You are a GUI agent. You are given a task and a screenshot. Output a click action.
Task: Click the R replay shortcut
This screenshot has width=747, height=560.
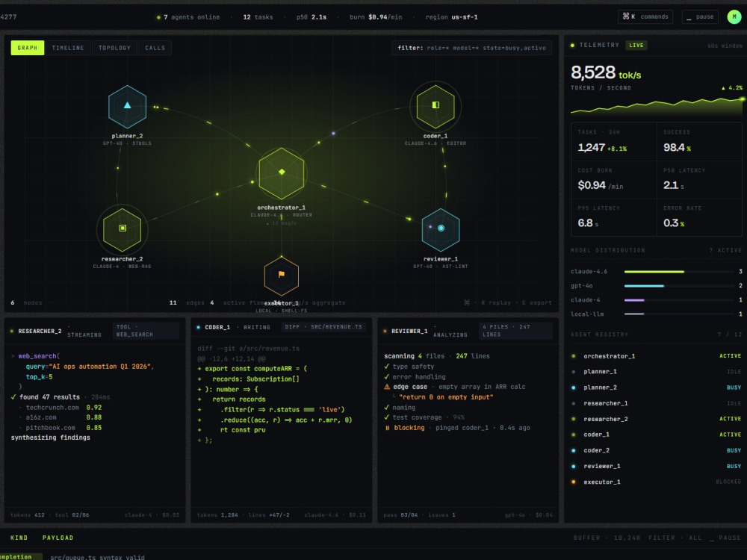point(495,302)
